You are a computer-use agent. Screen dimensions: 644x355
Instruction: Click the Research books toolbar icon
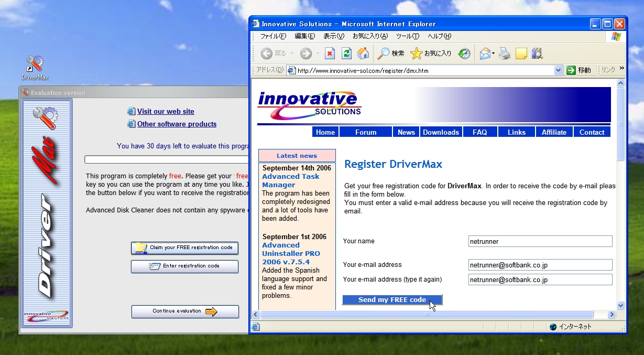(537, 53)
